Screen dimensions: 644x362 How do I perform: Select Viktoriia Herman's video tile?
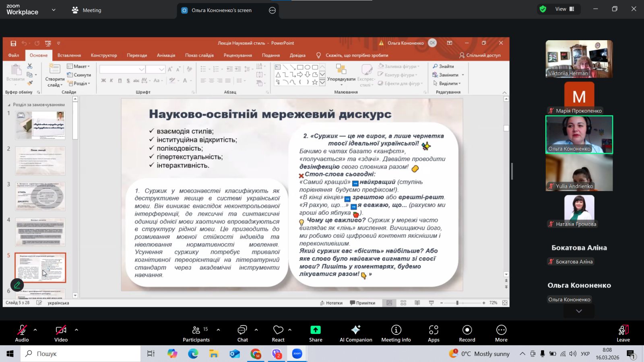click(x=579, y=59)
